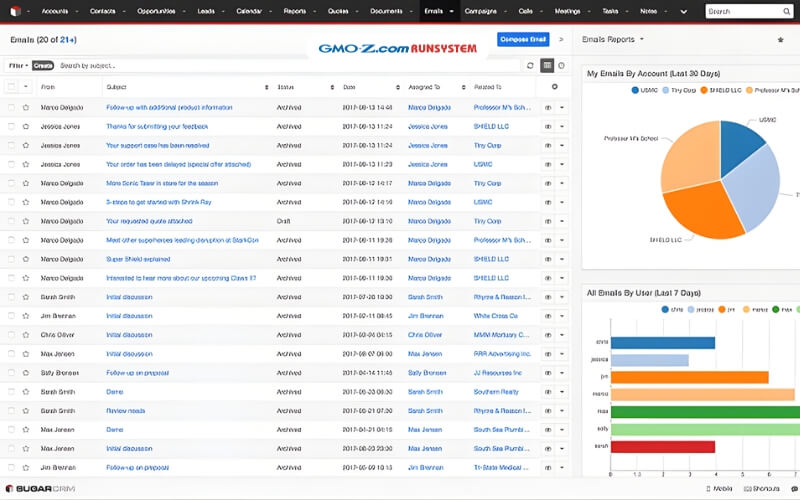Favorite the Emails dashboard star
800x500 pixels.
pyautogui.click(x=780, y=40)
